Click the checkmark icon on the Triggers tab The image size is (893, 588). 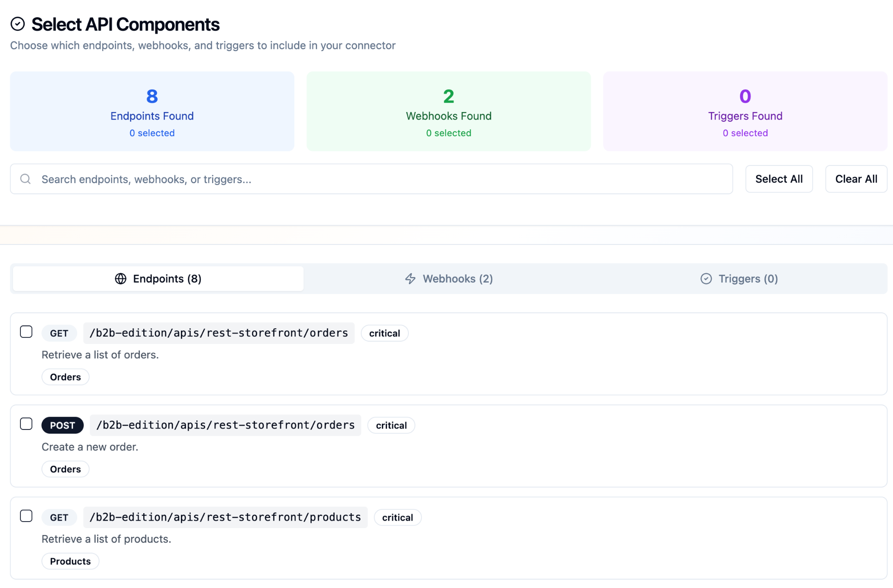tap(706, 278)
